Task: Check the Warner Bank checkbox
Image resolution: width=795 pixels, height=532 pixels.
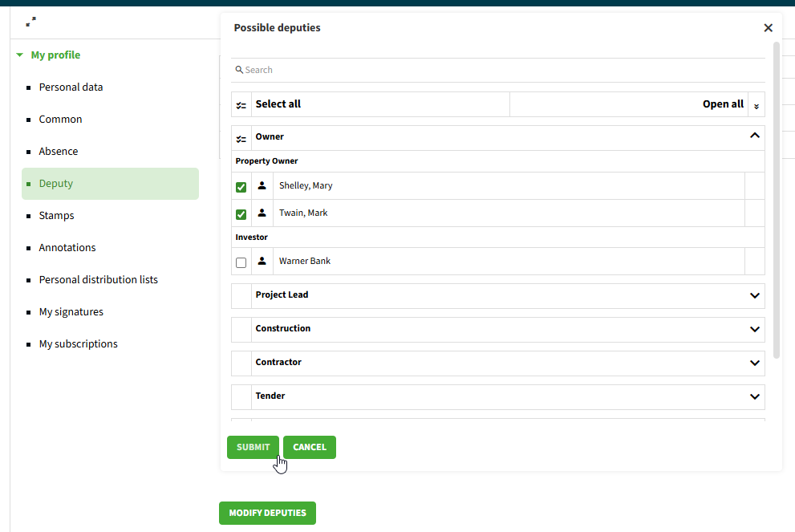Action: pyautogui.click(x=241, y=262)
